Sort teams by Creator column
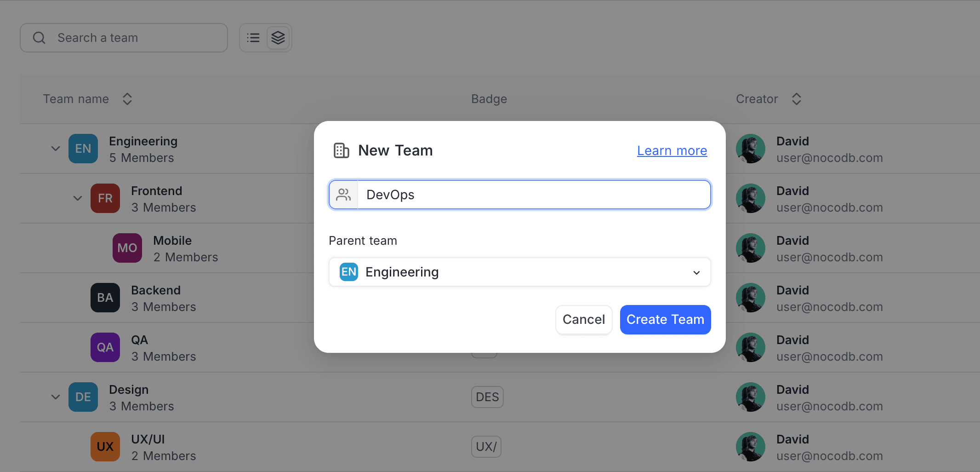Image resolution: width=980 pixels, height=472 pixels. click(797, 99)
